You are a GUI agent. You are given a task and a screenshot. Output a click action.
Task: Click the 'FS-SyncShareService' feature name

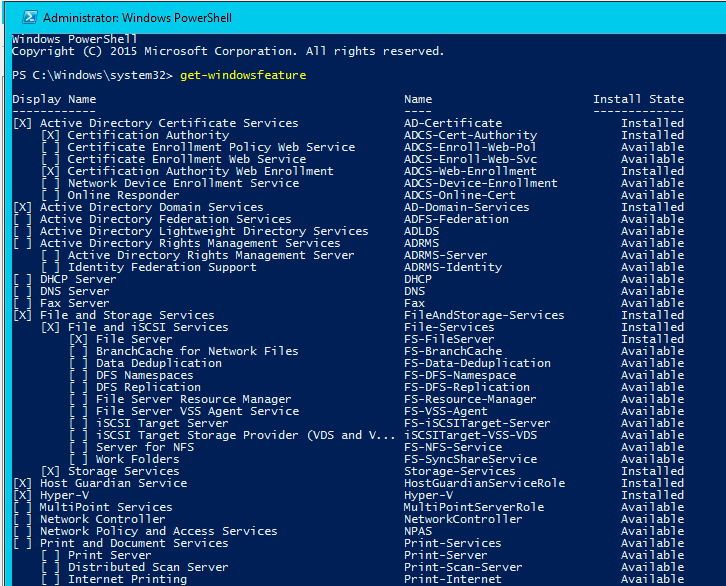[470, 459]
